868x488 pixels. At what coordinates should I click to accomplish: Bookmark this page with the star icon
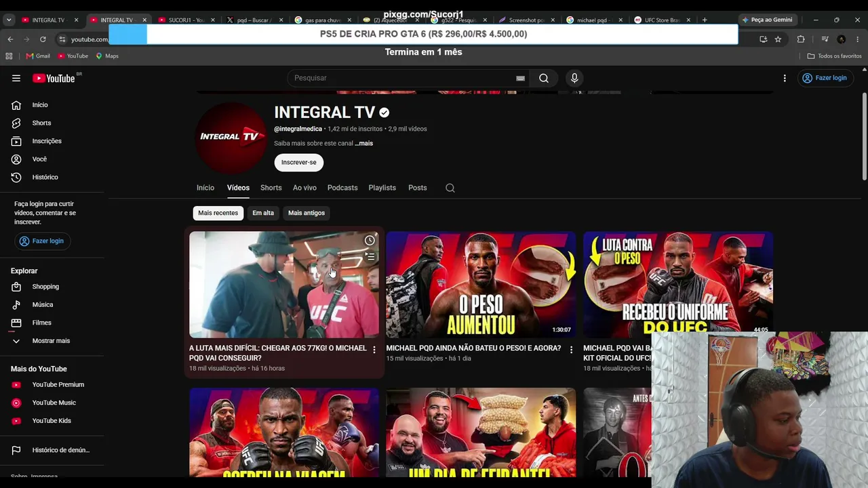(x=778, y=39)
